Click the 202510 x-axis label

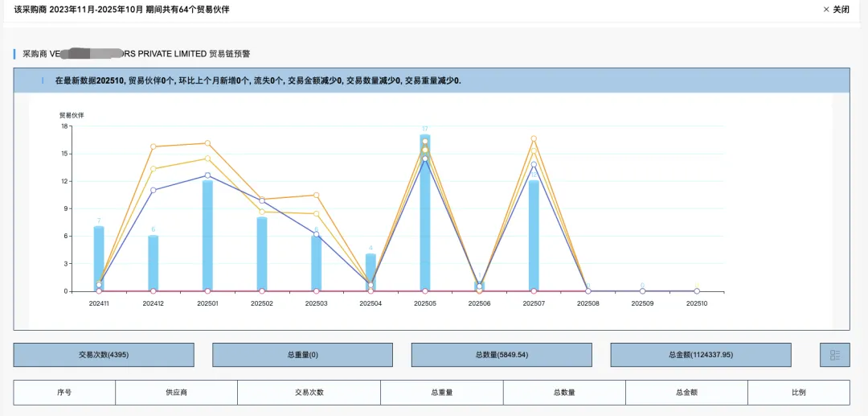pyautogui.click(x=696, y=303)
